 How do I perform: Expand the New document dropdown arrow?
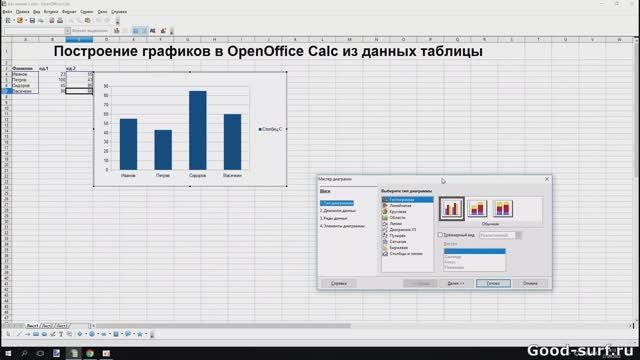click(14, 20)
